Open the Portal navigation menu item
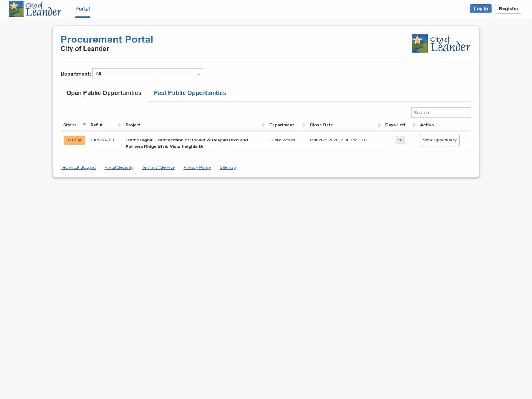 click(82, 8)
